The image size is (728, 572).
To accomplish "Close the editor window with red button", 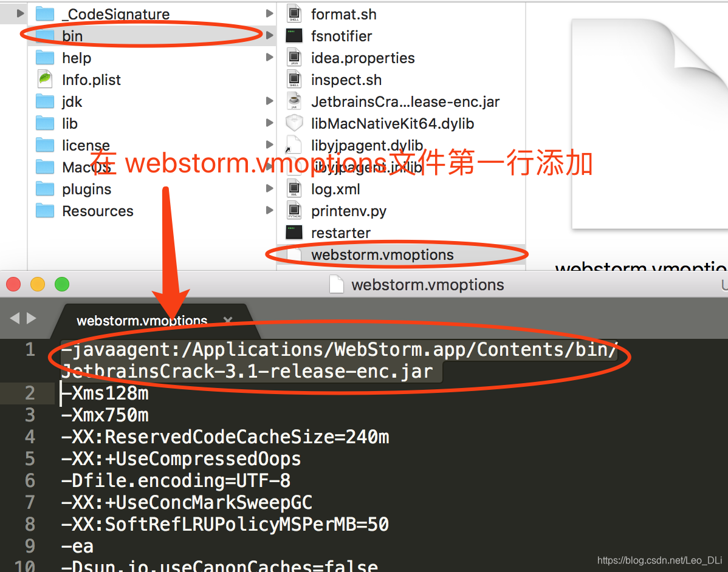I will (13, 284).
